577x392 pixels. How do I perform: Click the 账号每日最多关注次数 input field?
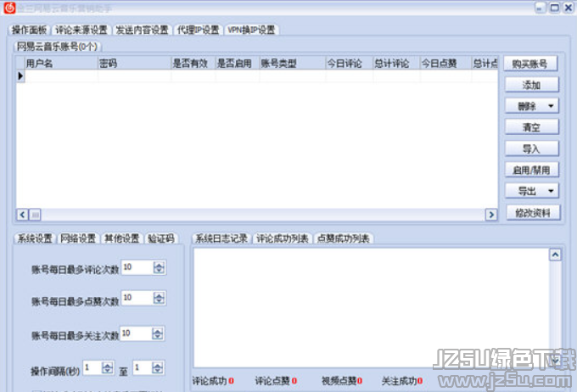(136, 333)
